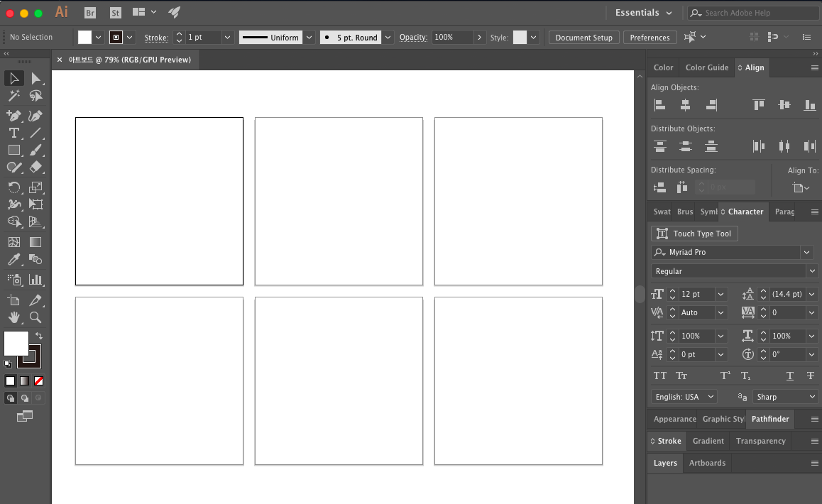The width and height of the screenshot is (822, 504).
Task: Select the Hand tool
Action: tap(14, 317)
